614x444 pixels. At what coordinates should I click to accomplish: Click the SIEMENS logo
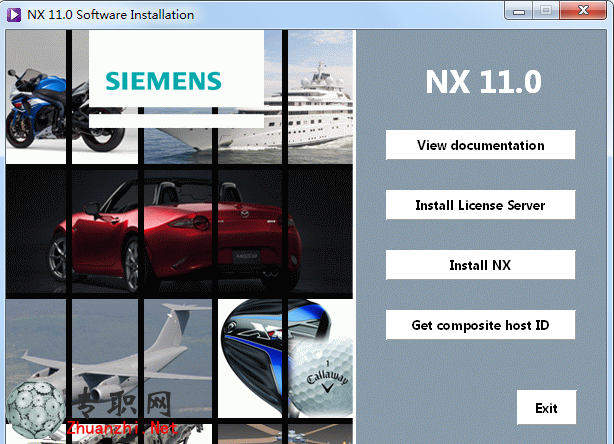(163, 81)
